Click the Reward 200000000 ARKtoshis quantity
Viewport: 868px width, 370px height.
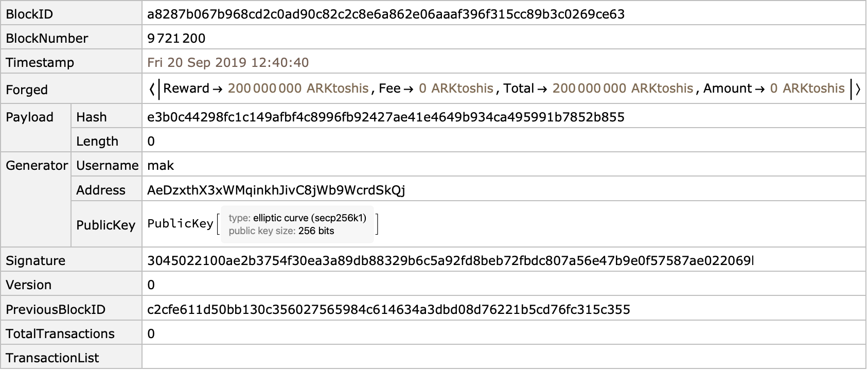pos(298,88)
